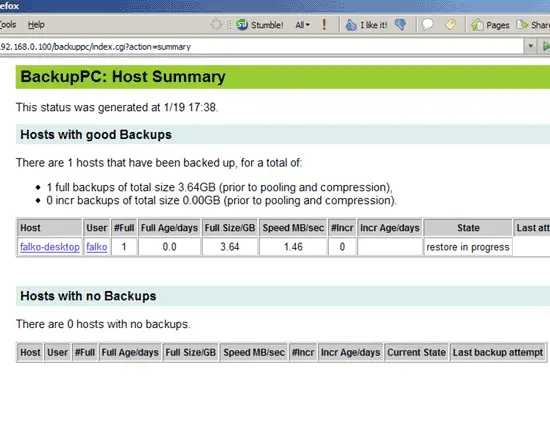Click the Full Age/days header in first table
550x429 pixels.
pyautogui.click(x=169, y=228)
